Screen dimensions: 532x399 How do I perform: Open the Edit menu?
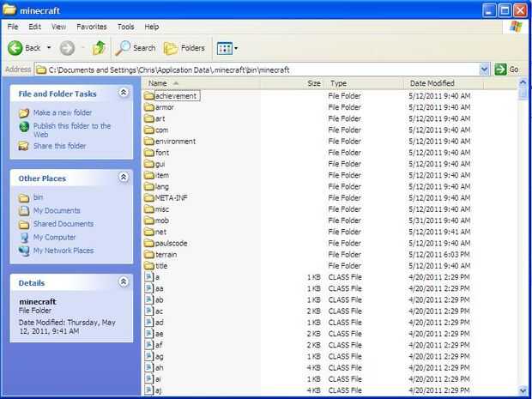(34, 27)
